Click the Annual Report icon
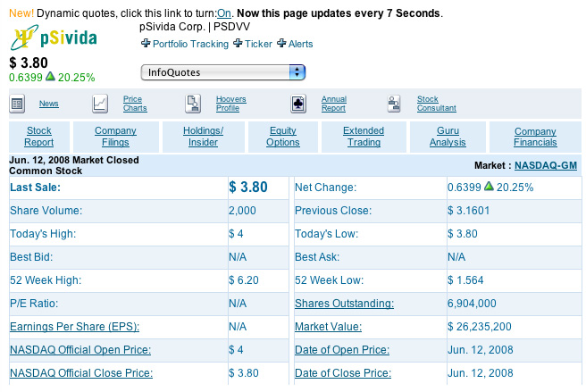This screenshot has width=586, height=392. point(298,104)
